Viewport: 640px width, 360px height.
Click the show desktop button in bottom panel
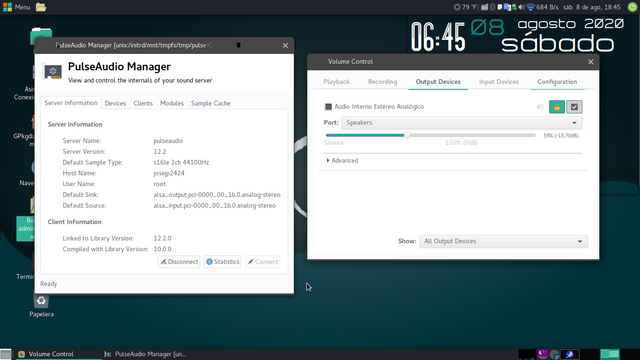(x=6, y=354)
